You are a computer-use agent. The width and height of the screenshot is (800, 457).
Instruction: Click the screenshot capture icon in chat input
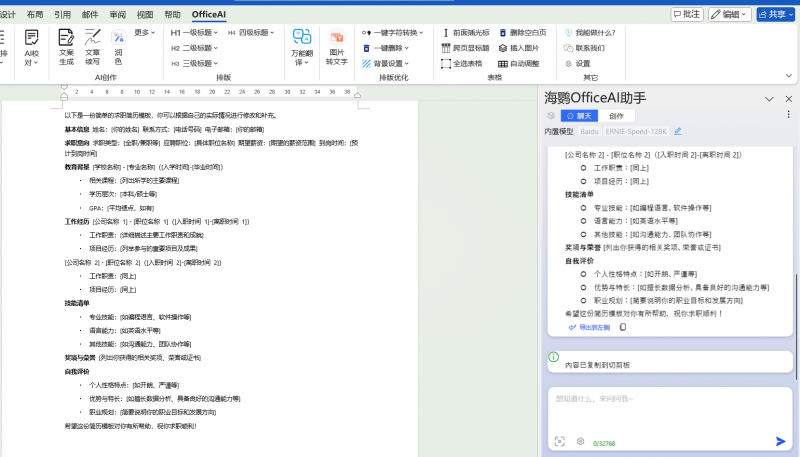click(x=560, y=442)
